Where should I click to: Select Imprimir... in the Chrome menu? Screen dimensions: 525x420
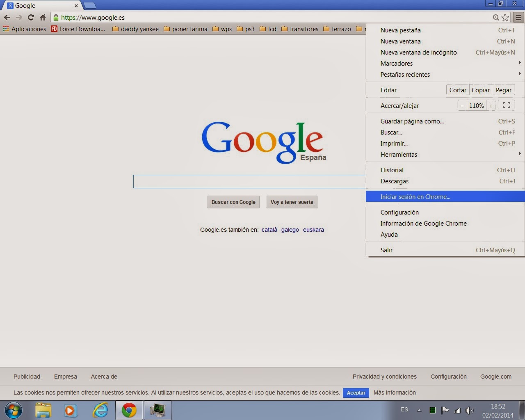tap(445, 144)
